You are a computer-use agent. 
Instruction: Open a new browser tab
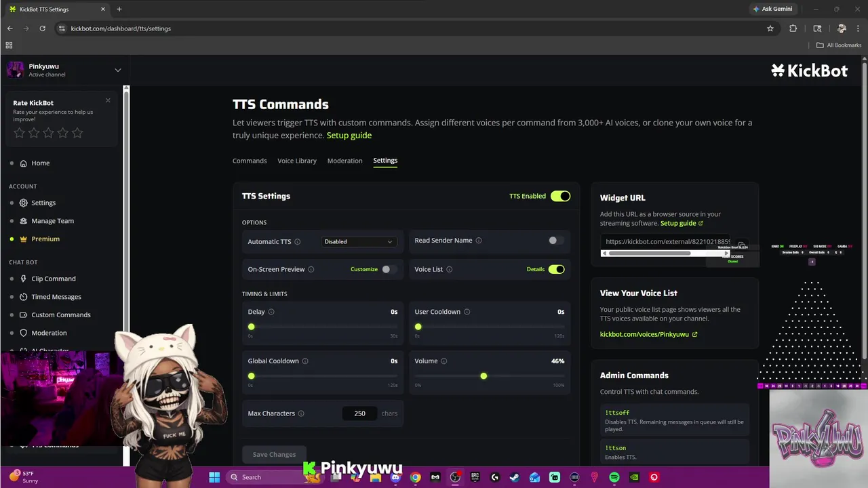click(x=119, y=9)
